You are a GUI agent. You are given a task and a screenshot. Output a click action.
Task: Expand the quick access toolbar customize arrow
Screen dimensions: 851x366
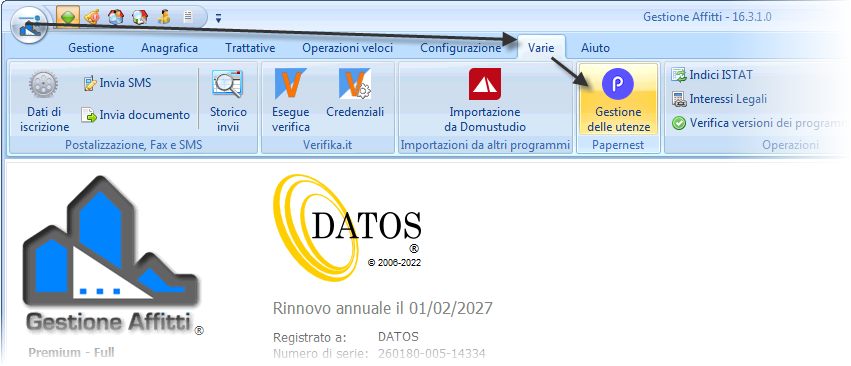(x=218, y=18)
